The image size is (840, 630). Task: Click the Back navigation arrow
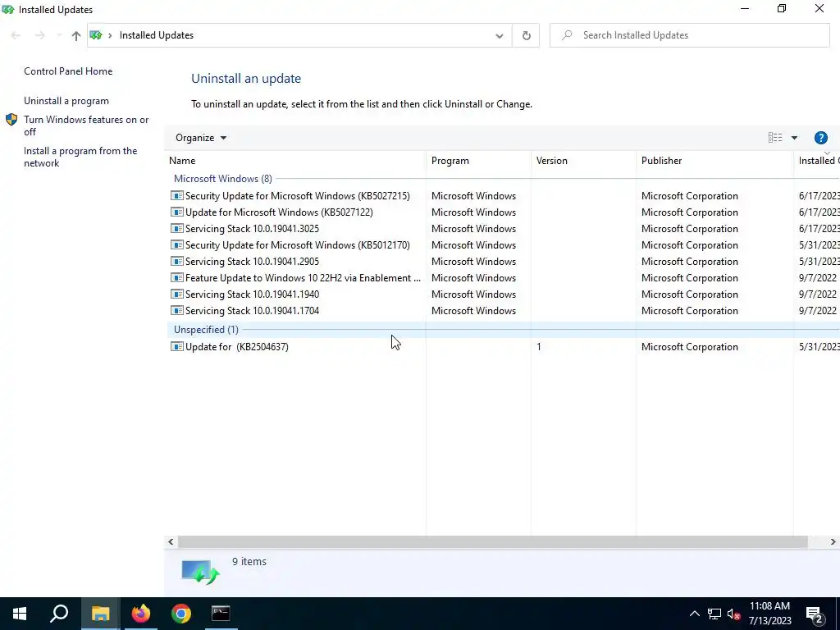point(16,35)
